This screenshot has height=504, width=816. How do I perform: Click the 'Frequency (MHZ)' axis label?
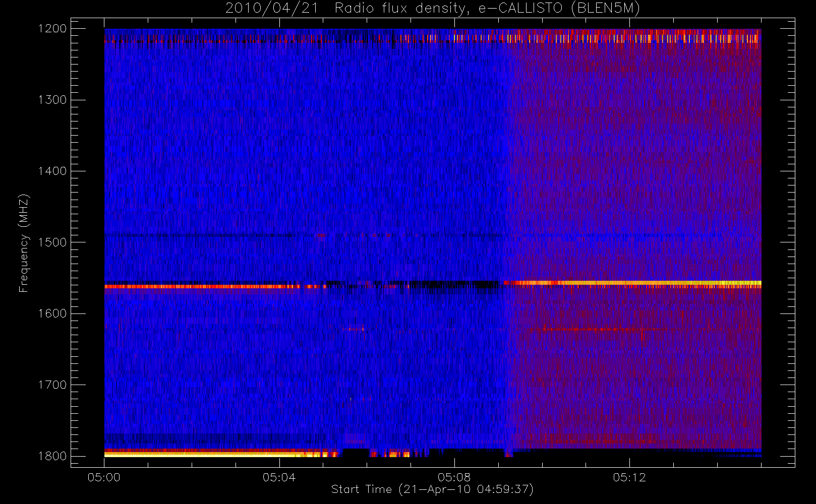23,243
